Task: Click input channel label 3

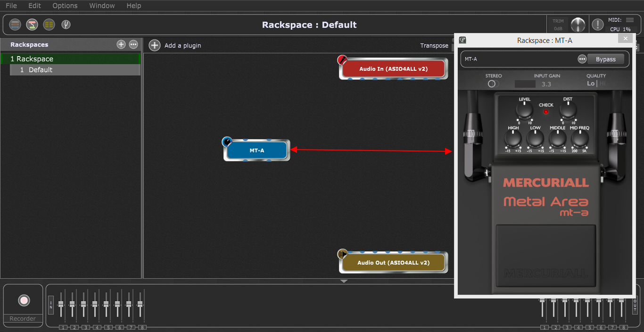Action: coord(85,327)
